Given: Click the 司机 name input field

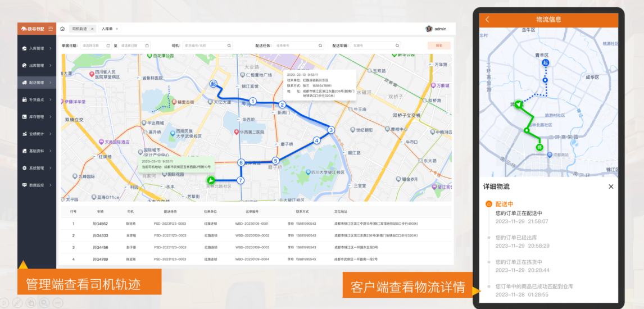Looking at the screenshot, I should point(207,46).
